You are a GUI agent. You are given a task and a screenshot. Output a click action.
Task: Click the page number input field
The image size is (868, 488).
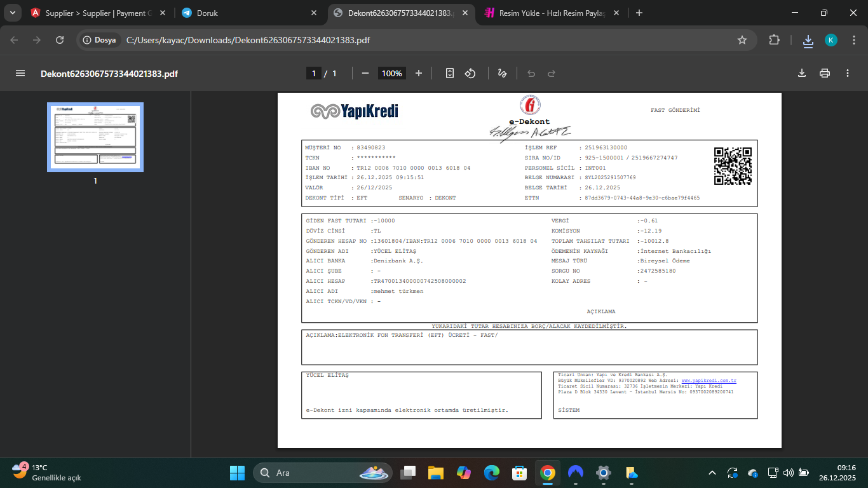click(x=313, y=74)
